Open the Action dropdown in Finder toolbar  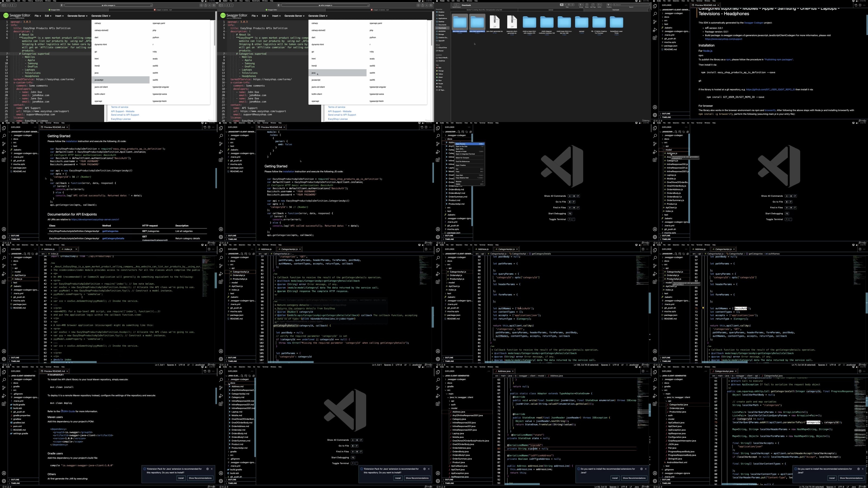(599, 5)
